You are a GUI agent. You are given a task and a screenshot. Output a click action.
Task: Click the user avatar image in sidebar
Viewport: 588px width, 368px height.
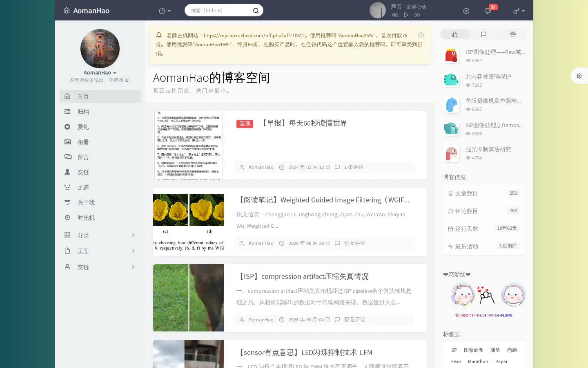[100, 49]
